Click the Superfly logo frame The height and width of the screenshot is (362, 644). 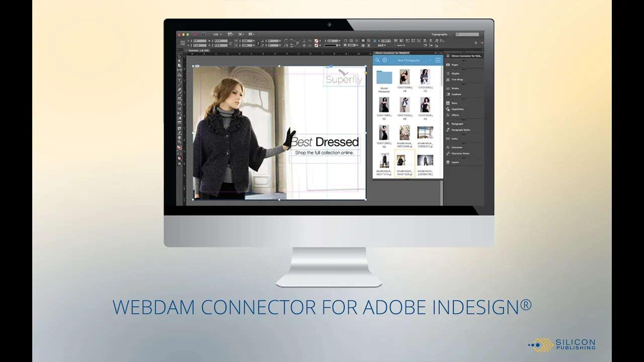(x=344, y=77)
